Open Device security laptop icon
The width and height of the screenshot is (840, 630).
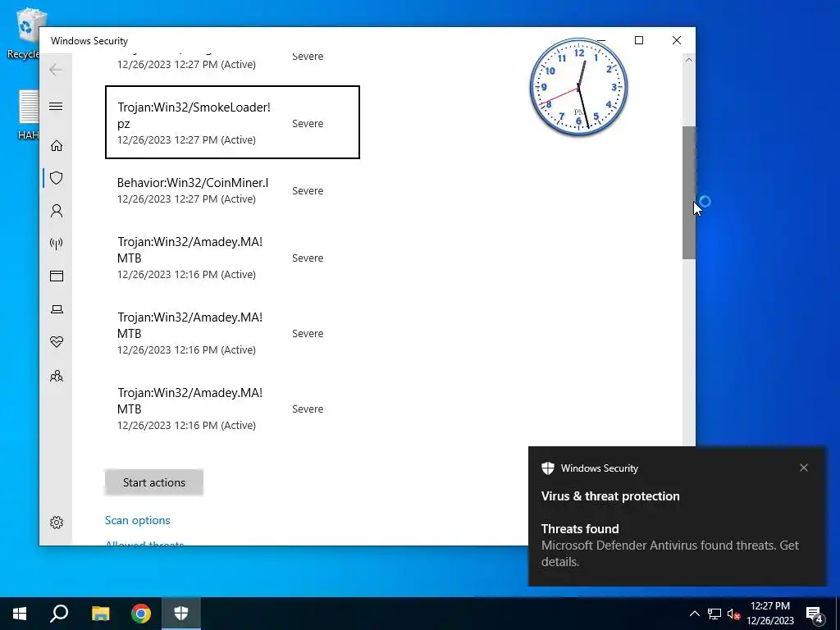click(x=57, y=309)
